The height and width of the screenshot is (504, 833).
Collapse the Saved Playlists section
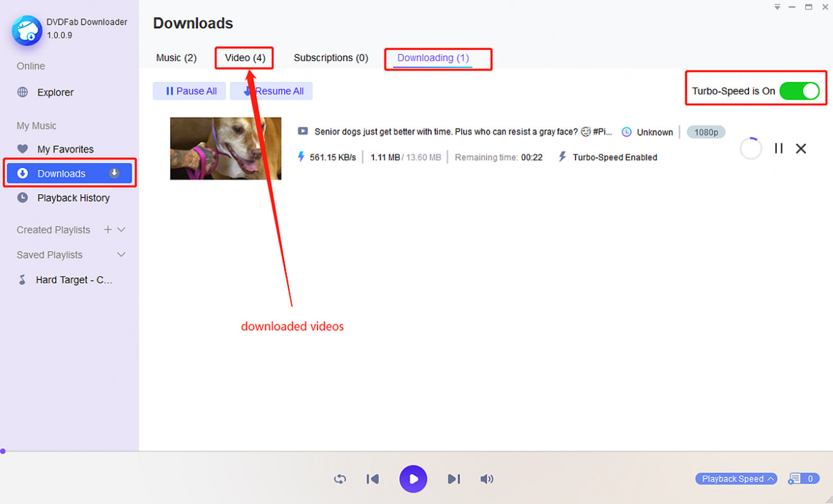click(x=122, y=255)
